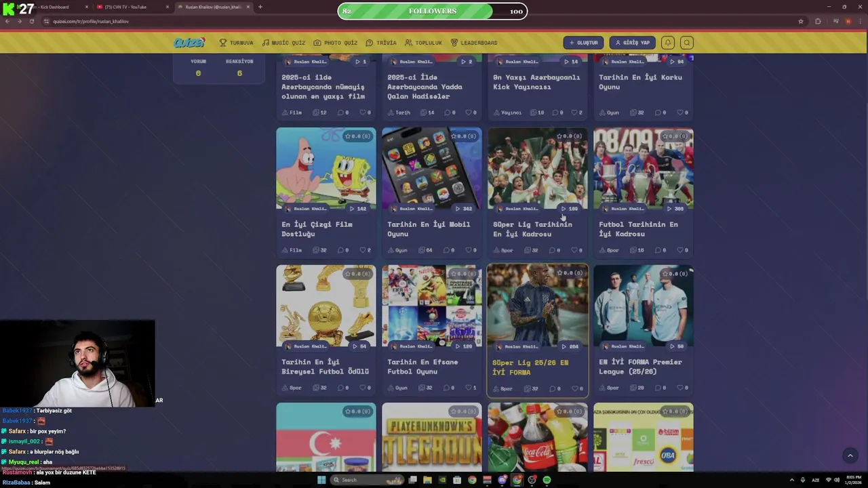The image size is (868, 488).
Task: Switch to the Kick Dashboard browser tab
Action: pos(51,7)
